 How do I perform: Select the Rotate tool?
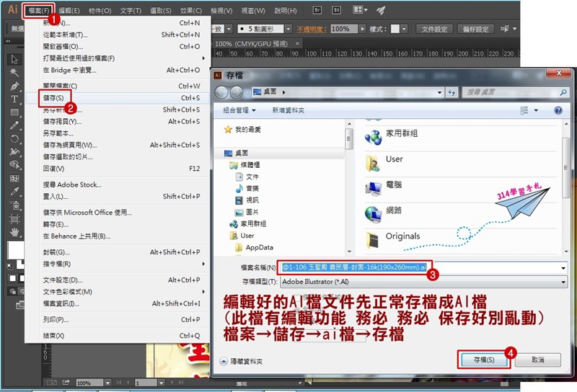click(x=14, y=138)
